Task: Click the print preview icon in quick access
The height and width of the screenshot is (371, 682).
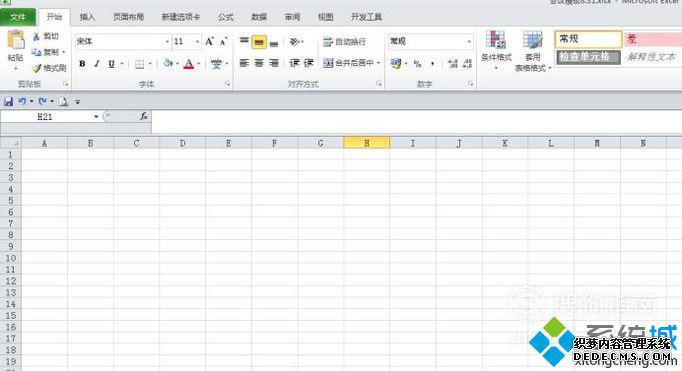Action: pyautogui.click(x=64, y=102)
